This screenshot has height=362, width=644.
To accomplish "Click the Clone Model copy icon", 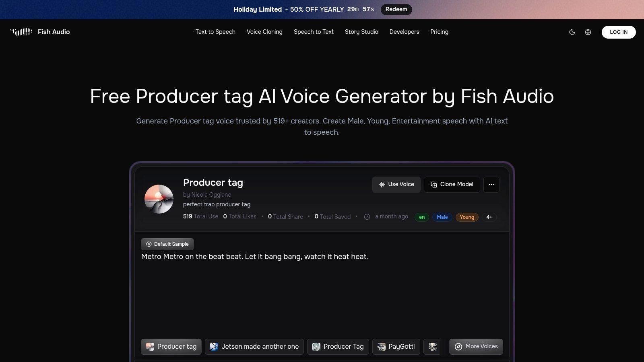I will (433, 184).
